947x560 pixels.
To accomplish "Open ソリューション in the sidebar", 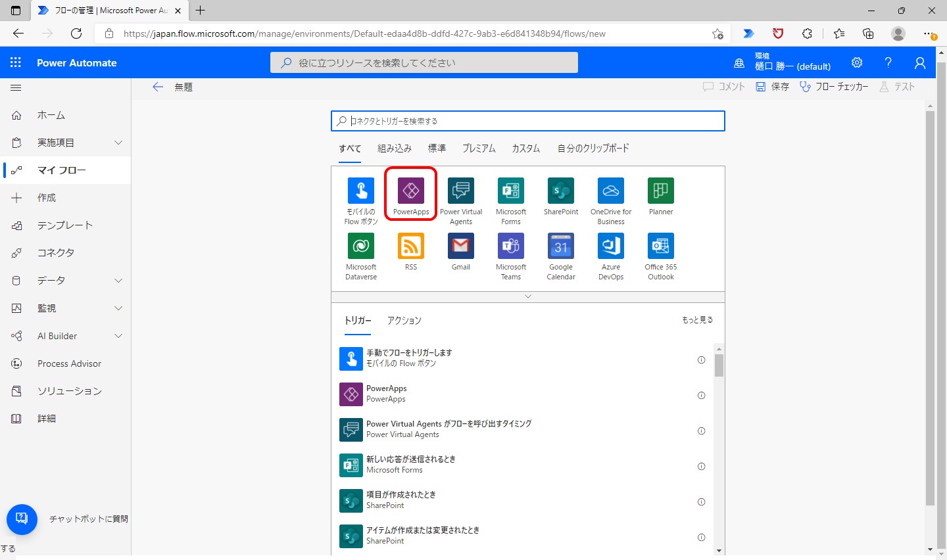I will tap(66, 391).
